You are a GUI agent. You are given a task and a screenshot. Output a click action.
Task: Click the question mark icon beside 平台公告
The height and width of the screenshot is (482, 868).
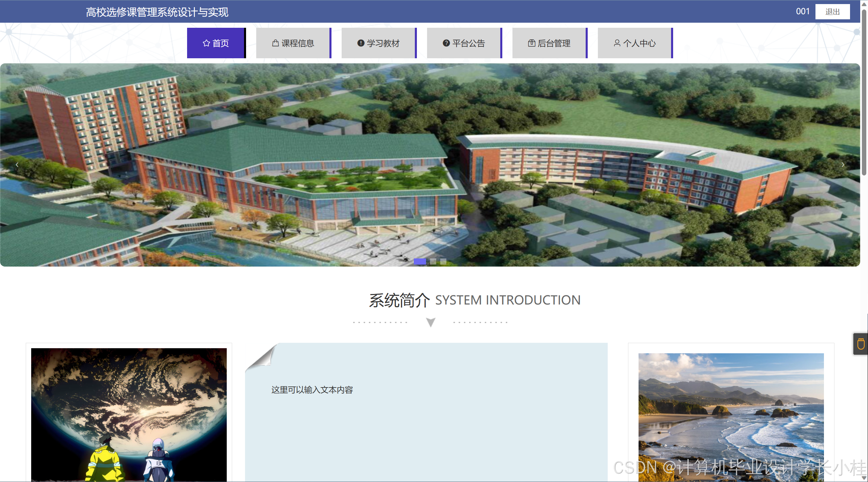click(x=446, y=43)
